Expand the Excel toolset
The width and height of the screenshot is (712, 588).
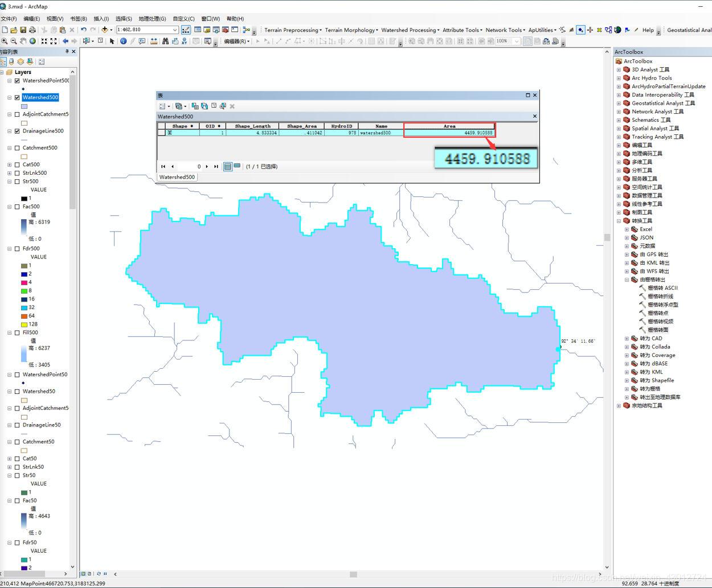[627, 229]
